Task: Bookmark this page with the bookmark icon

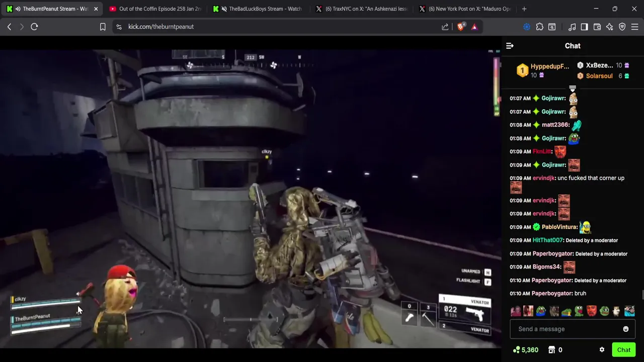Action: point(103,27)
